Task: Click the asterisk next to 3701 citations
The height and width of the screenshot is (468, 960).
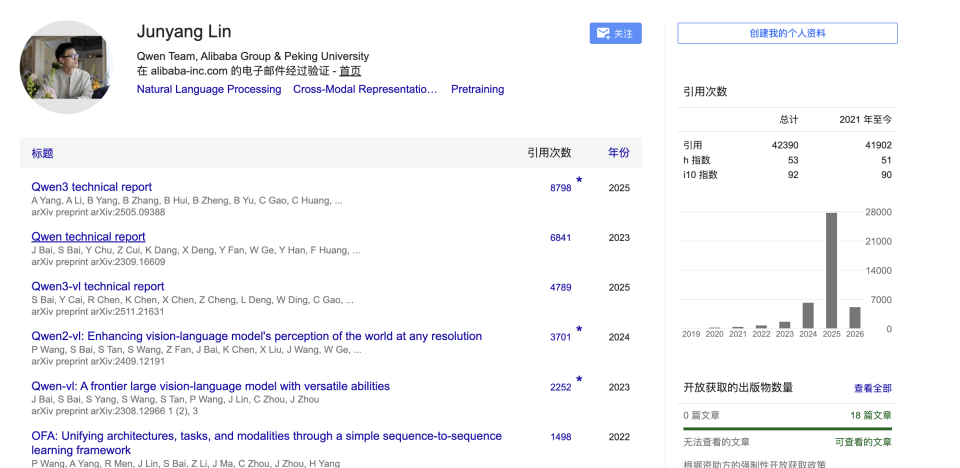Action: tap(579, 330)
